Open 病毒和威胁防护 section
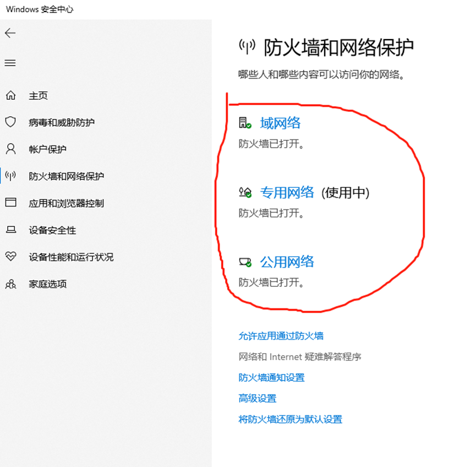Screen dimensions: 476x467 click(62, 122)
